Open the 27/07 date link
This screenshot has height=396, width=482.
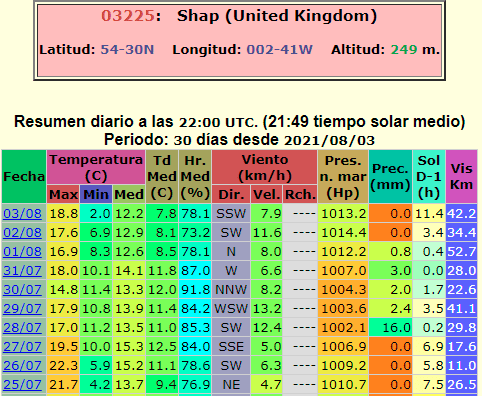pos(22,347)
